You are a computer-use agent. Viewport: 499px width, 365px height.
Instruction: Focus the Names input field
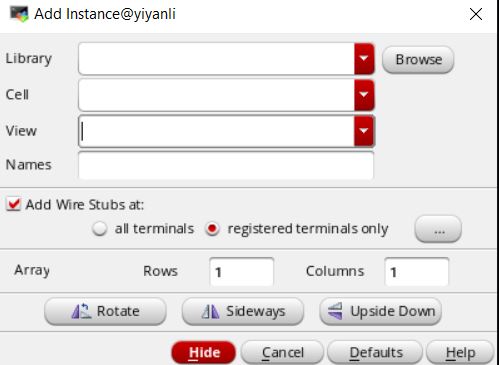coord(226,165)
